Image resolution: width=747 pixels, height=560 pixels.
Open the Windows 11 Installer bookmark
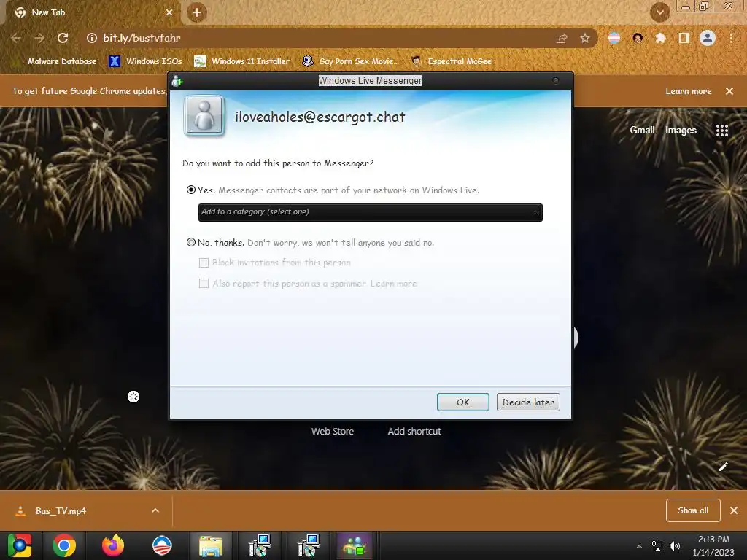(x=242, y=61)
